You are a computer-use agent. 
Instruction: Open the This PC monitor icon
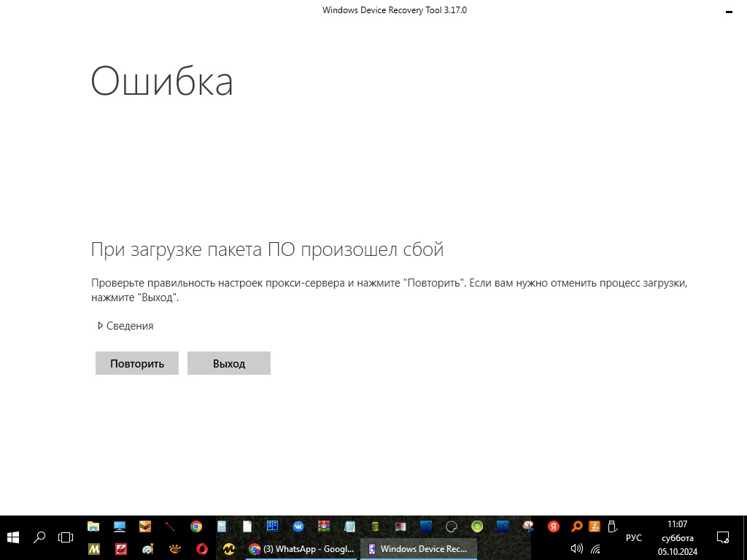119,526
